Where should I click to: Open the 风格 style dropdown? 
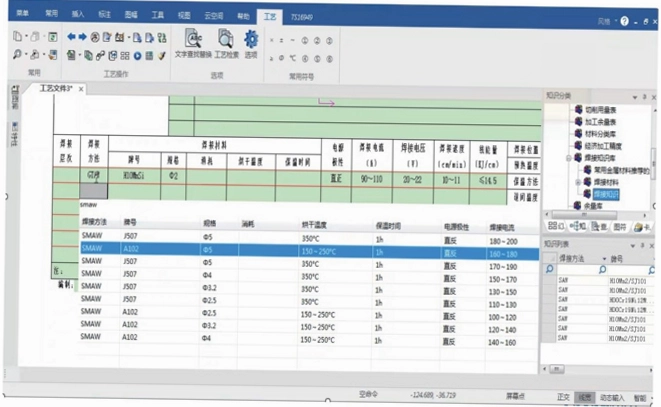(x=607, y=21)
